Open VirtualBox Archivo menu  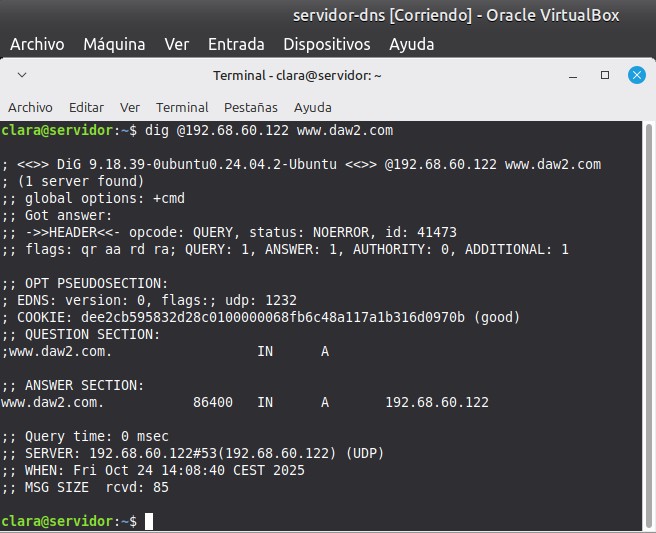click(37, 44)
